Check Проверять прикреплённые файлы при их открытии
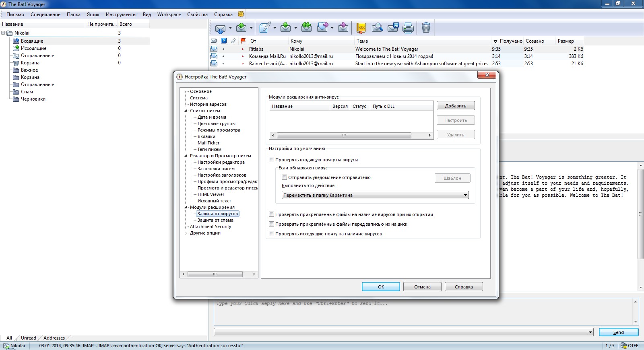The image size is (644, 350). pos(272,214)
